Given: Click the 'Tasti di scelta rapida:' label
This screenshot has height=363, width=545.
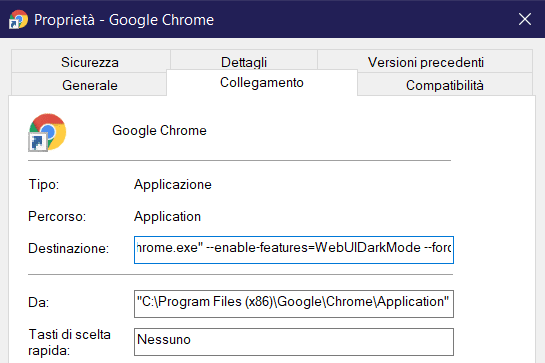Looking at the screenshot, I should (69, 342).
